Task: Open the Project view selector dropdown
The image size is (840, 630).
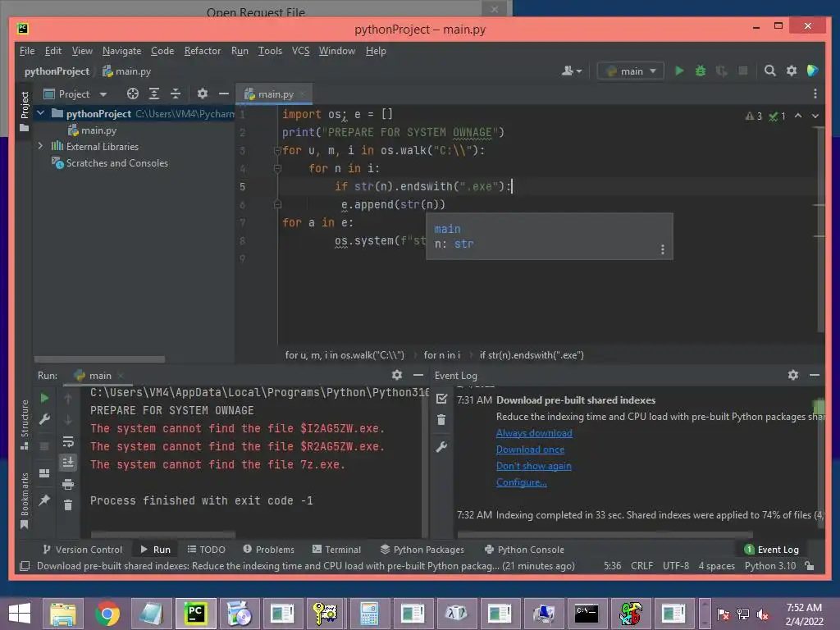Action: tap(75, 94)
